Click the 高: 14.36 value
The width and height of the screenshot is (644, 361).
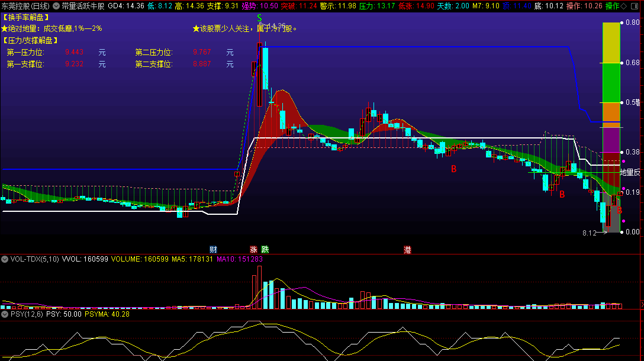(x=189, y=6)
